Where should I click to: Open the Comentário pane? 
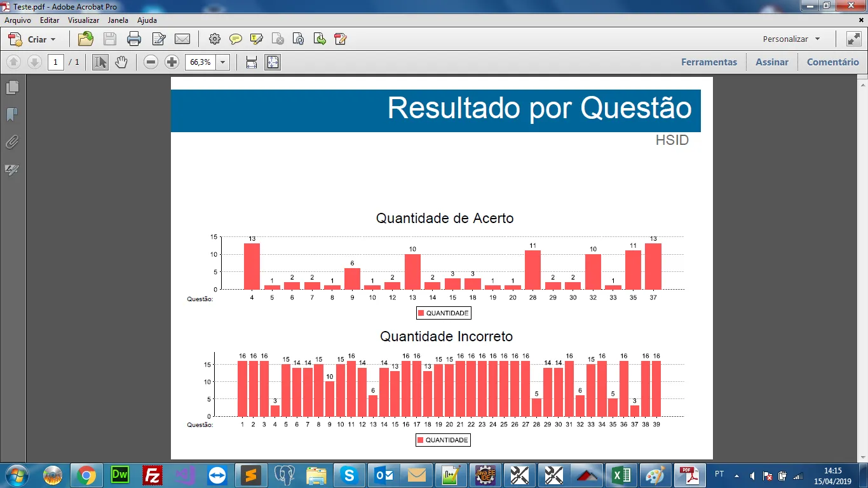(833, 62)
